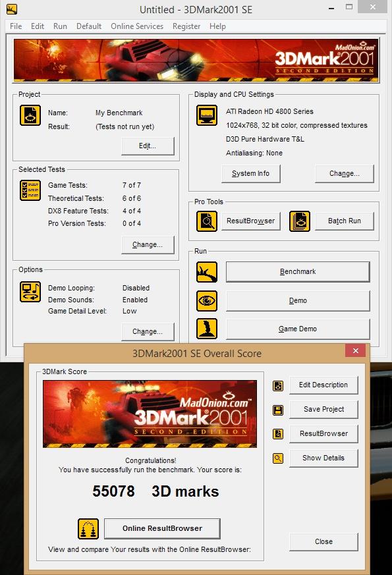This screenshot has height=575, width=392.
Task: Open System Info
Action: tap(250, 173)
